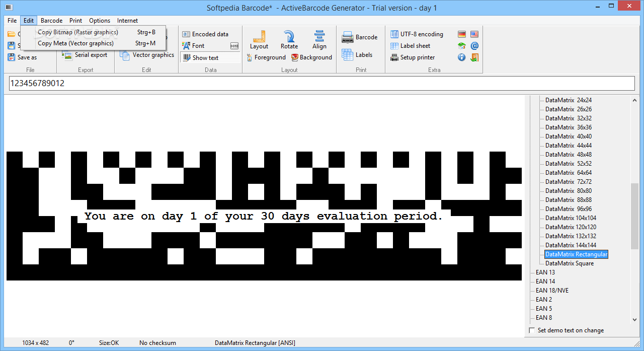The image size is (644, 351).
Task: Click the Vector graphics copy icon
Action: [x=125, y=55]
